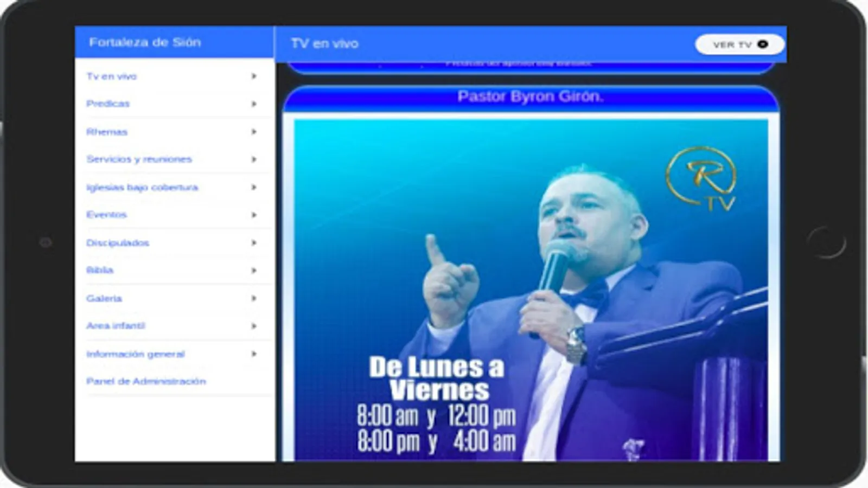The height and width of the screenshot is (488, 868).
Task: Expand the Tv en vivo arrow
Action: (x=254, y=76)
